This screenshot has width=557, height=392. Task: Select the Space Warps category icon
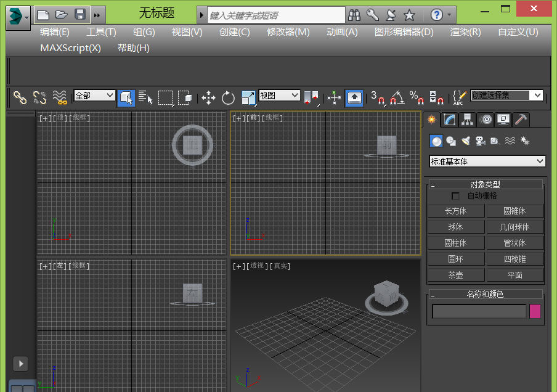click(x=510, y=141)
